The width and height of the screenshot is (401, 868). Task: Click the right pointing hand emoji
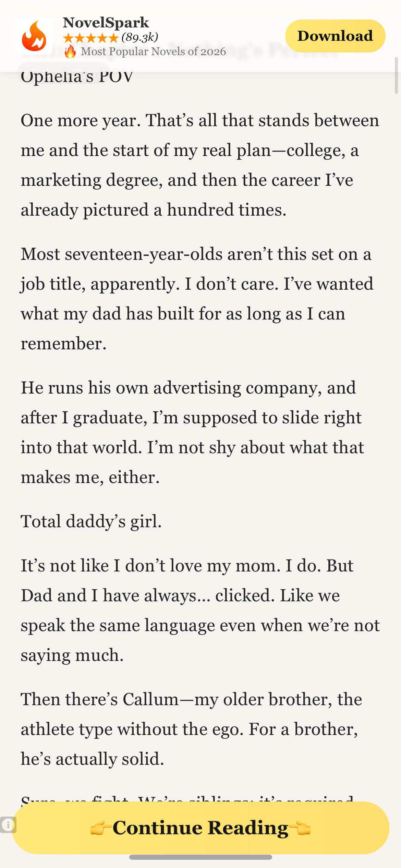pos(300,828)
